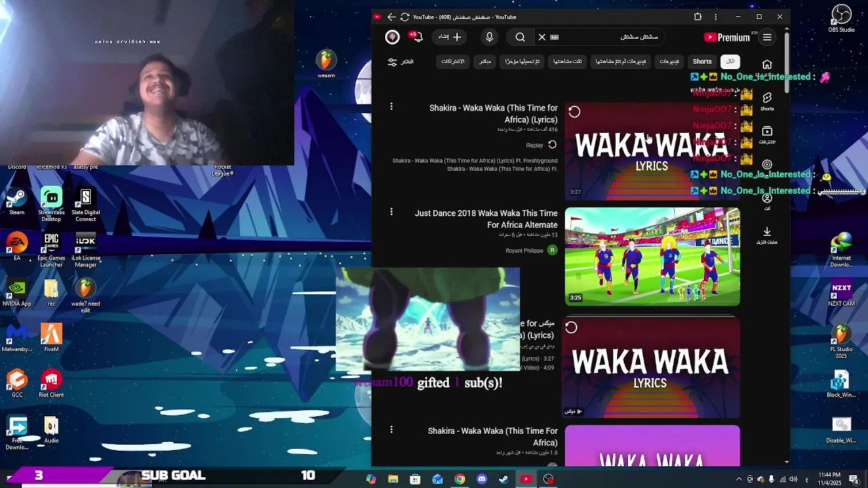Open Downloads in the YouTube sidebar
Screen dimensions: 868x488
click(x=767, y=235)
